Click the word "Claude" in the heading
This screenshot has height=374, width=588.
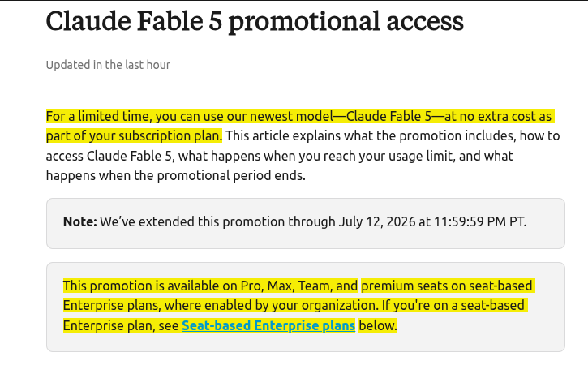[88, 21]
